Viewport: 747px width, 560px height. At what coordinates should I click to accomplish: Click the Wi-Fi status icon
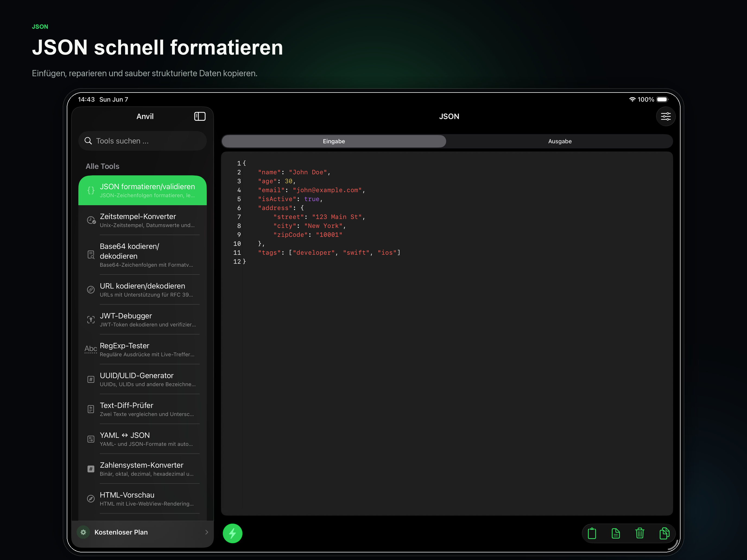tap(632, 99)
